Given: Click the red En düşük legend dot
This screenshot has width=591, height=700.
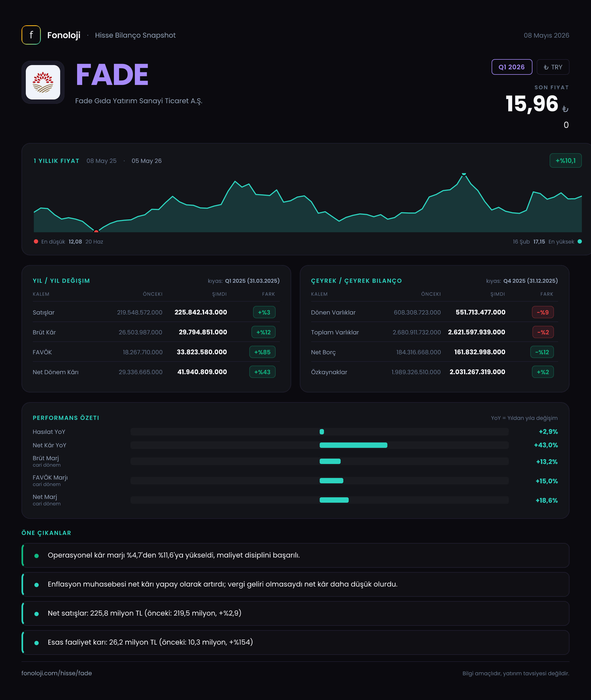Looking at the screenshot, I should (36, 241).
